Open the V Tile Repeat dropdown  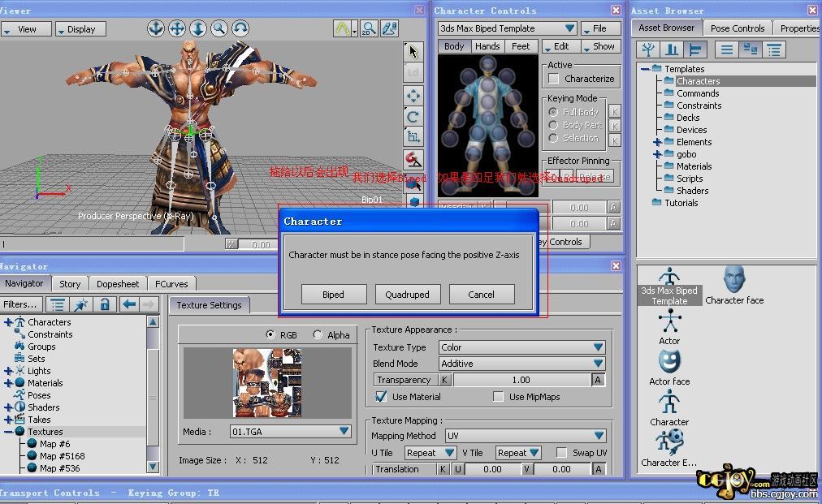point(518,453)
